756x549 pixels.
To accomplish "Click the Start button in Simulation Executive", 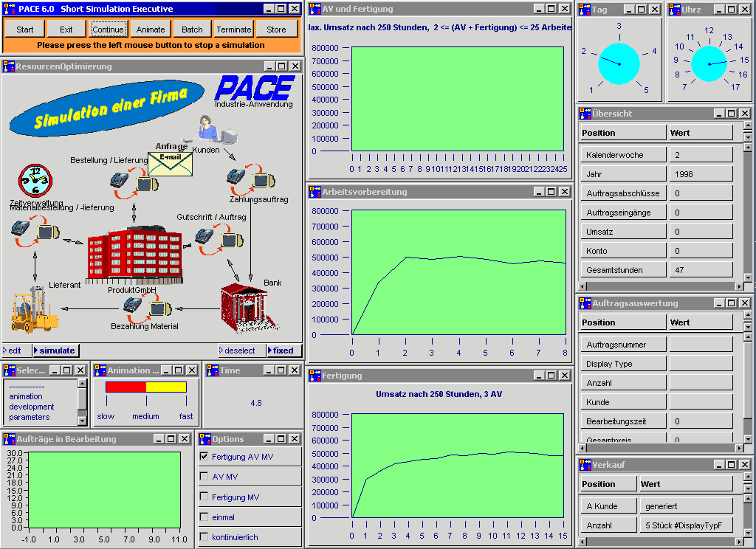I will (x=25, y=30).
